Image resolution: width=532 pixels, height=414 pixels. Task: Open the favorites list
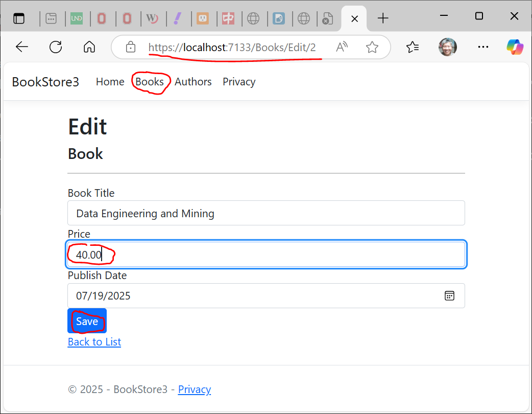pos(413,47)
